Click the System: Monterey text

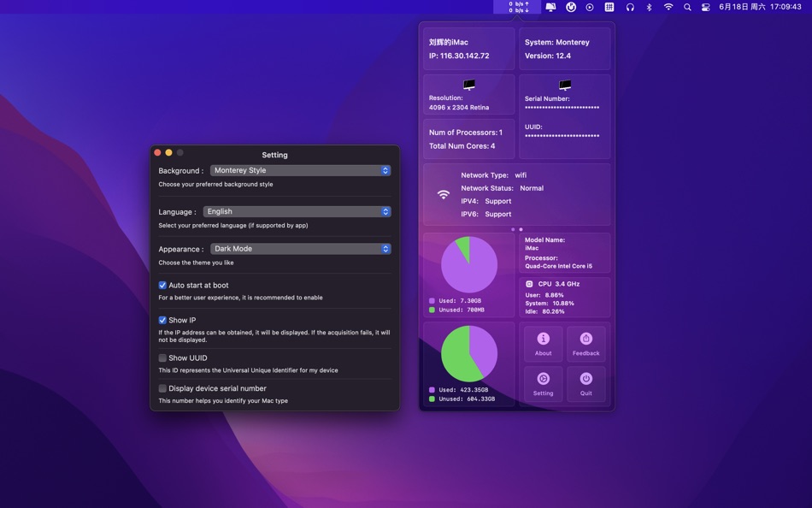pyautogui.click(x=556, y=43)
